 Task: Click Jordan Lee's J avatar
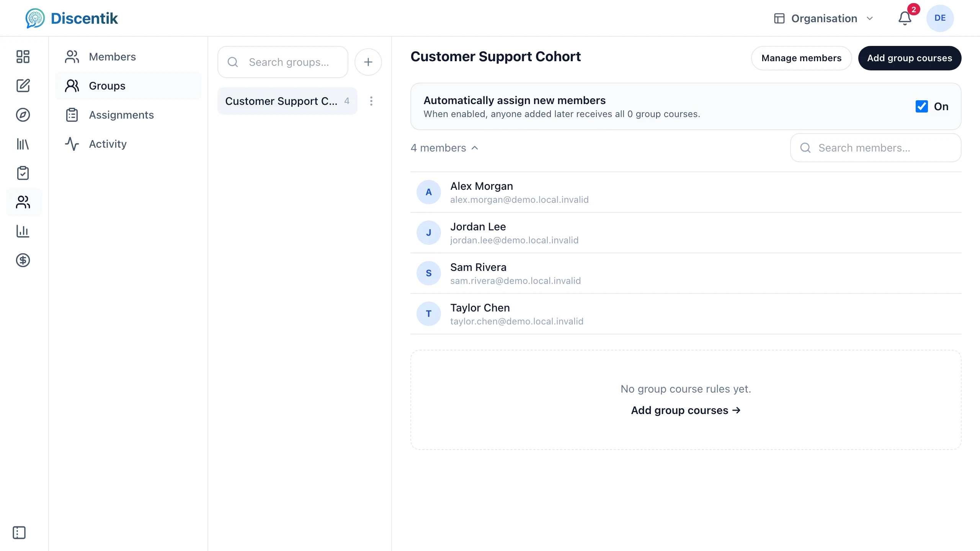tap(429, 233)
